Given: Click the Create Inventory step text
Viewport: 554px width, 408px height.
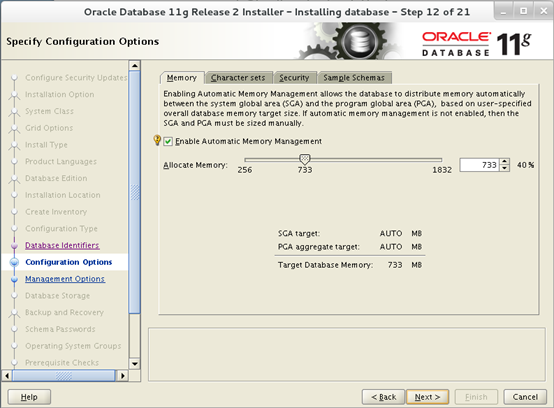Looking at the screenshot, I should point(56,212).
